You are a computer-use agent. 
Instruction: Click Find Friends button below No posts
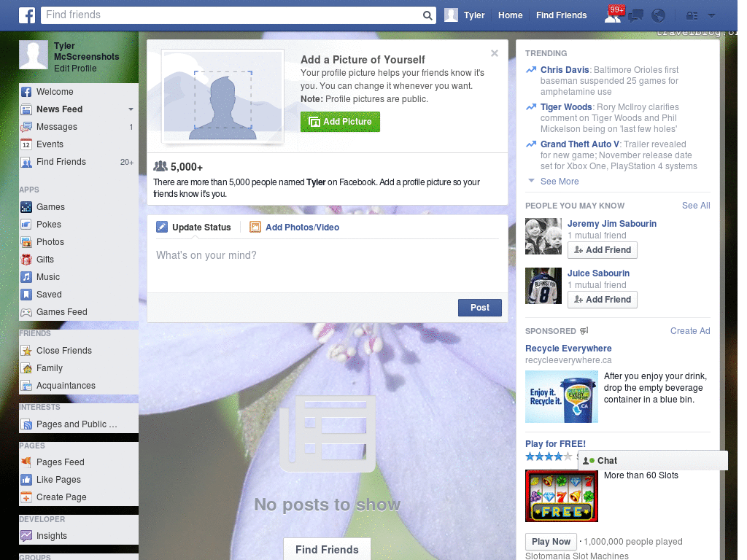tap(328, 549)
